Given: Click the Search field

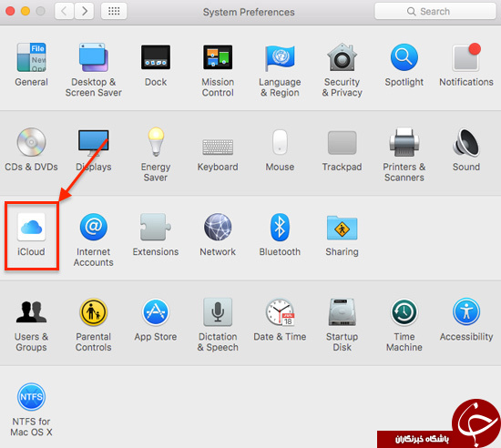Looking at the screenshot, I should (x=435, y=12).
